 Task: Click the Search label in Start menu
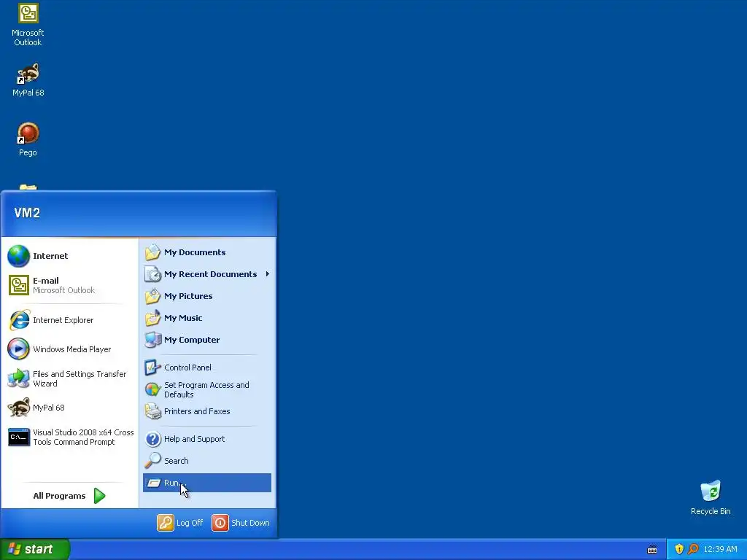pyautogui.click(x=177, y=461)
